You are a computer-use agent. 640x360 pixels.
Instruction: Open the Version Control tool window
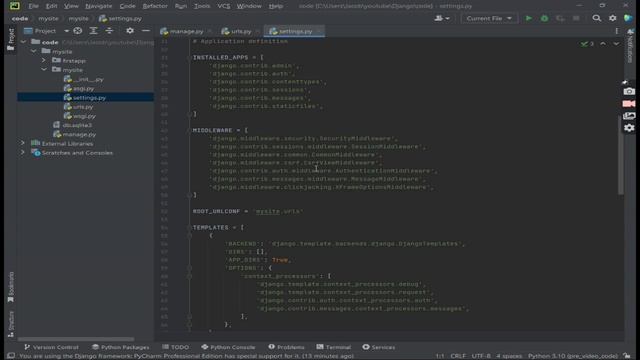51,347
